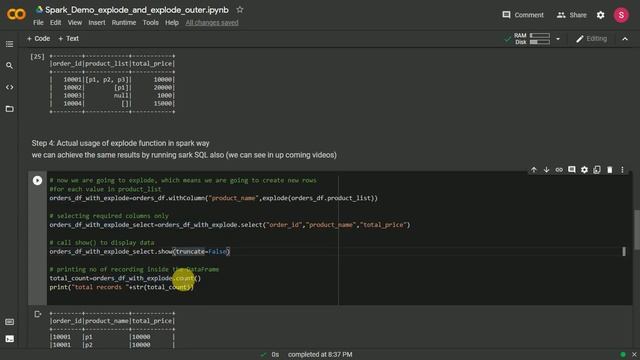Viewport: 640px width, 360px height.
Task: Click the green connection status dot
Action: (x=622, y=354)
